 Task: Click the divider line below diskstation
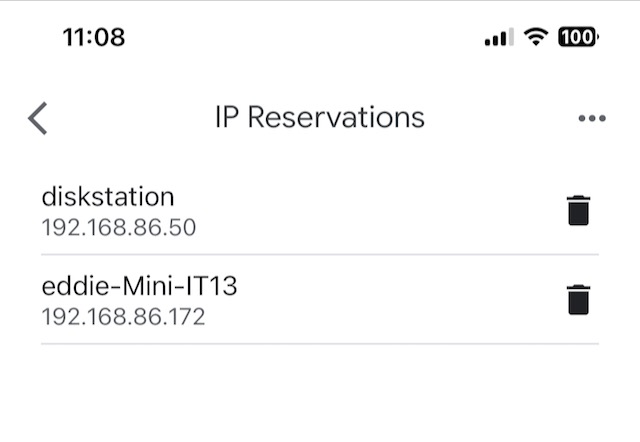click(x=319, y=254)
